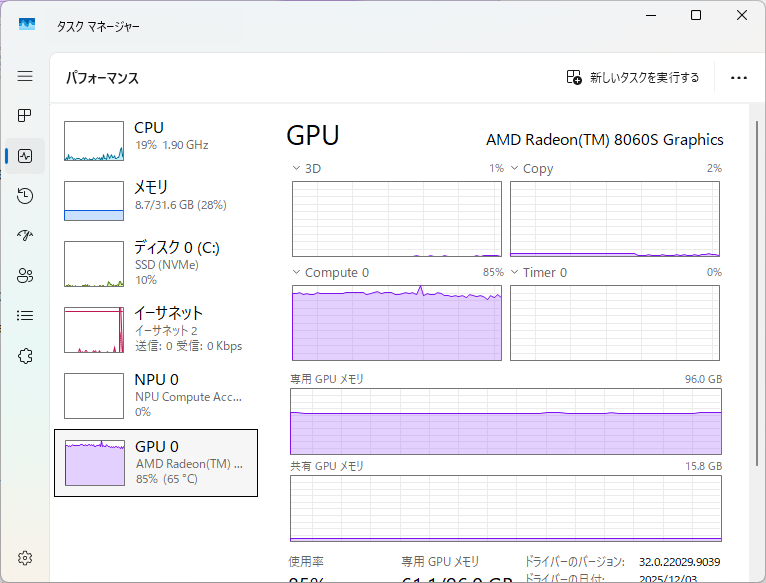Select ディスク 0 (C:) performance item
Screen dimensions: 766x583
[156, 263]
